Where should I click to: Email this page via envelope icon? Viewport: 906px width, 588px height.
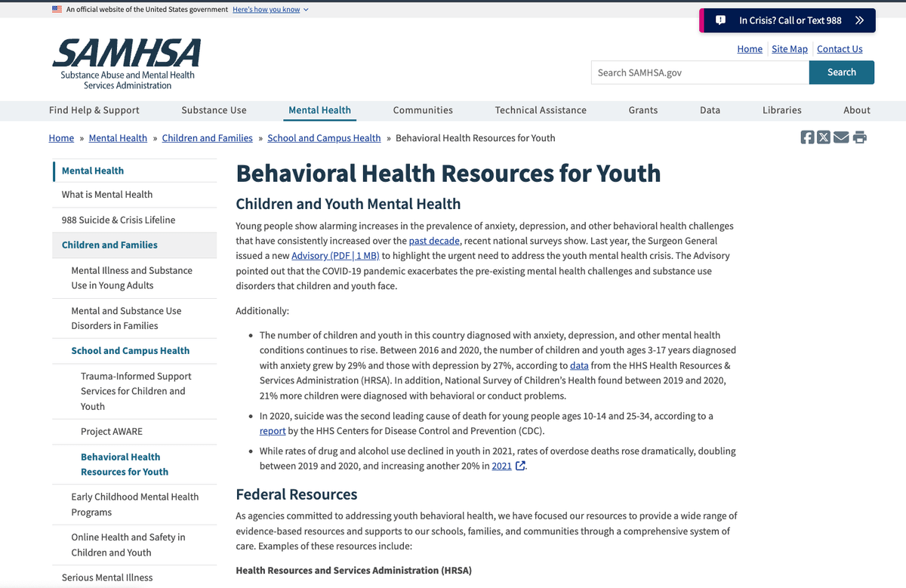[x=841, y=137]
